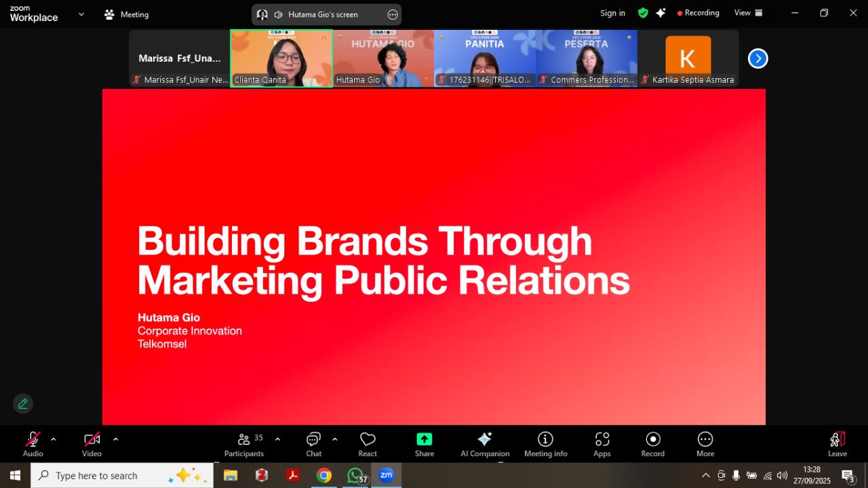Expand chat options arrow beside Chat
The width and height of the screenshot is (868, 488).
334,439
